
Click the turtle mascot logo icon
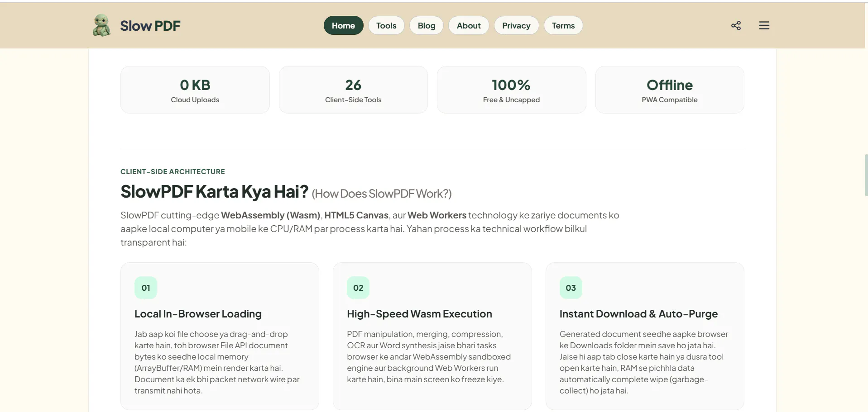point(101,25)
